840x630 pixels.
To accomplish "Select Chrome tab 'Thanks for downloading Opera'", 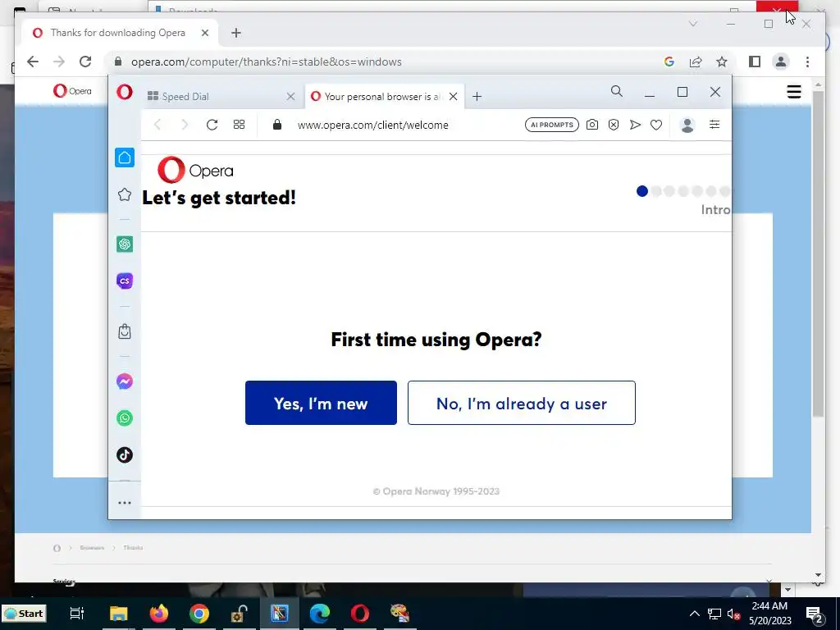I will [118, 33].
